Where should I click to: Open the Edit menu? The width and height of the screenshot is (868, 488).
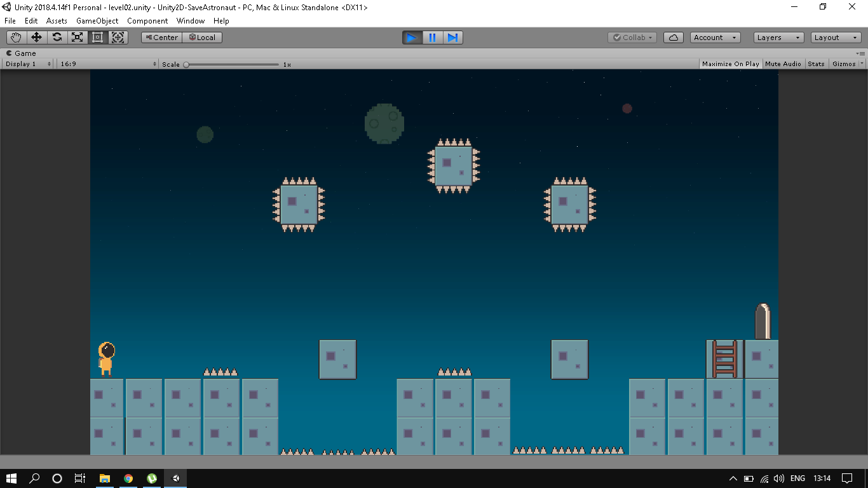tap(31, 21)
